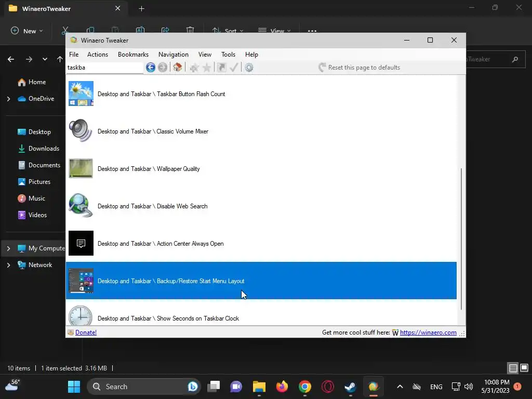Expand the My Computer tree node
Viewport: 532px width, 399px height.
(x=8, y=248)
